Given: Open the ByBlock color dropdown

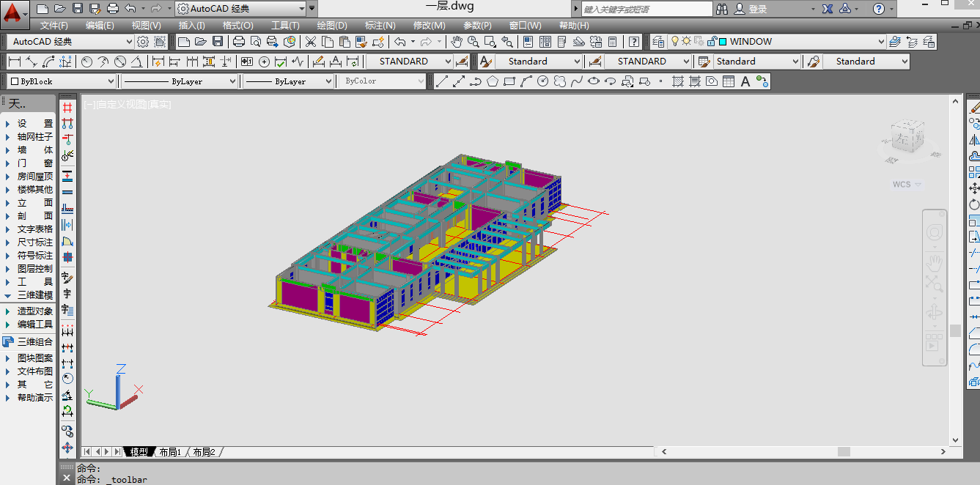Looking at the screenshot, I should 62,81.
